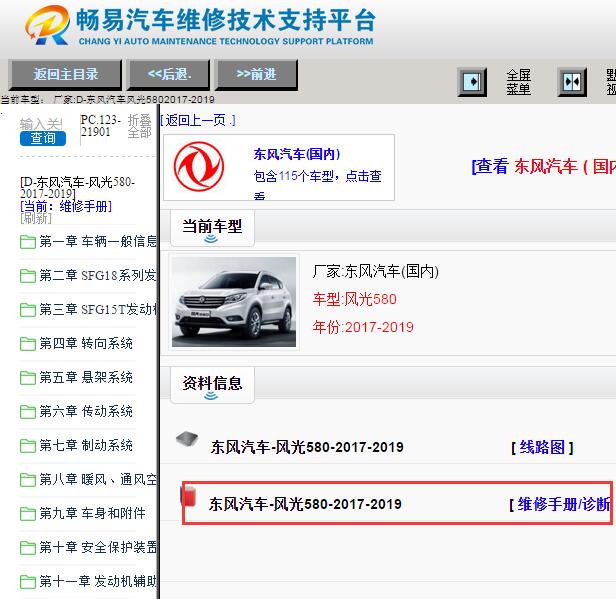Click the 风光580 car thumbnail image
The image size is (616, 599).
click(x=234, y=302)
